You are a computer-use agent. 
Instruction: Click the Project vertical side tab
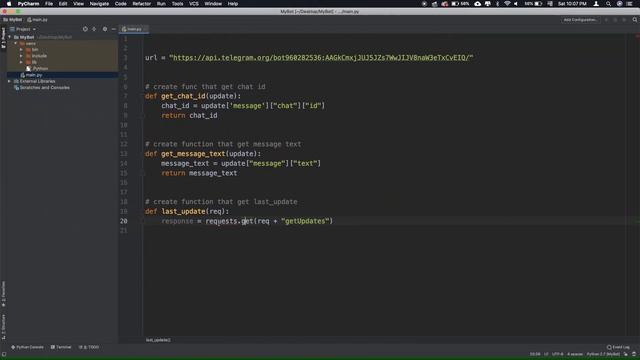pos(3,38)
